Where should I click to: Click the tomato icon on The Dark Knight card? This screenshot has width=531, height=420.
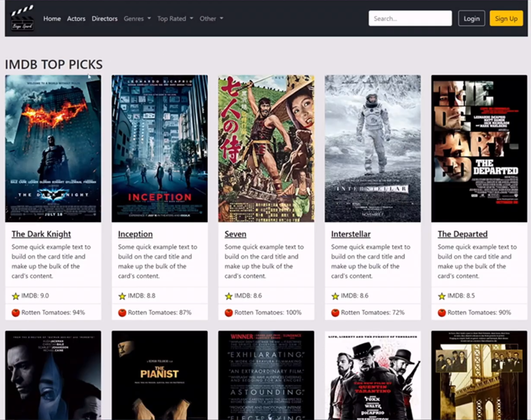pyautogui.click(x=15, y=313)
